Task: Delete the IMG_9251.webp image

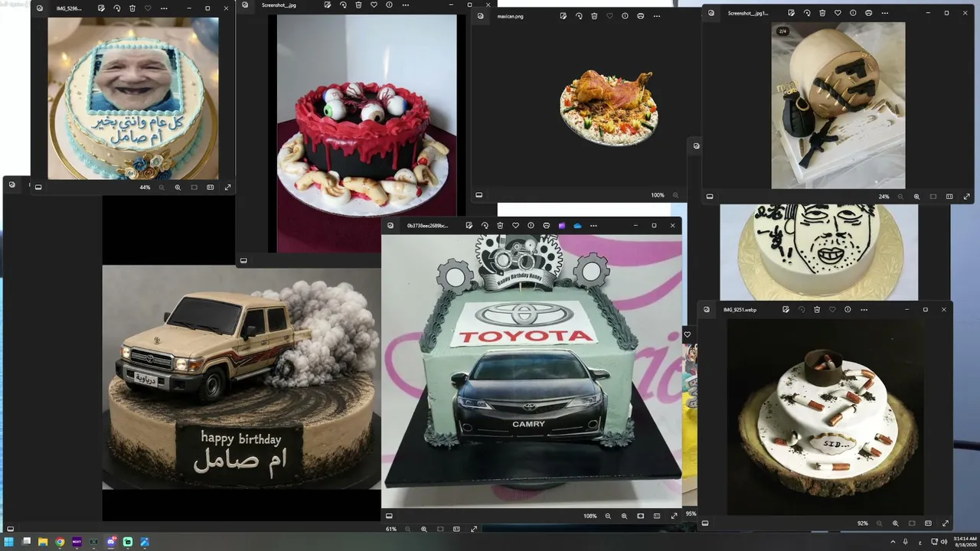Action: 817,310
